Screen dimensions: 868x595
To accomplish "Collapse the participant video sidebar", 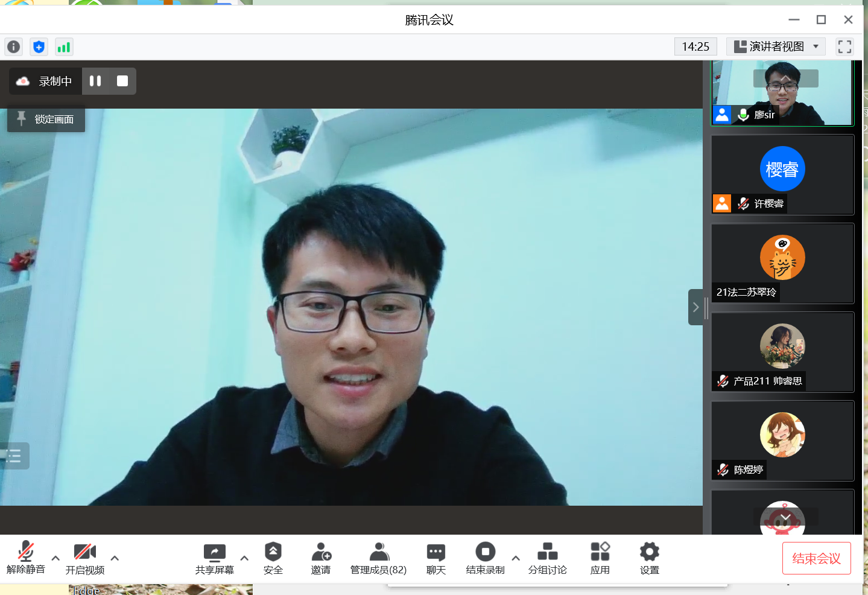I will coord(695,307).
